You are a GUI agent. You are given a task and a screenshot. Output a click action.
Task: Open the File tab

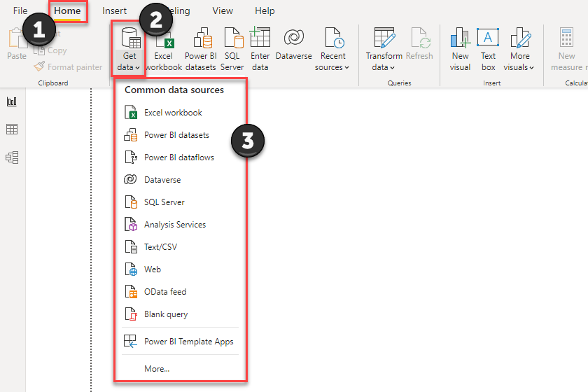click(20, 11)
